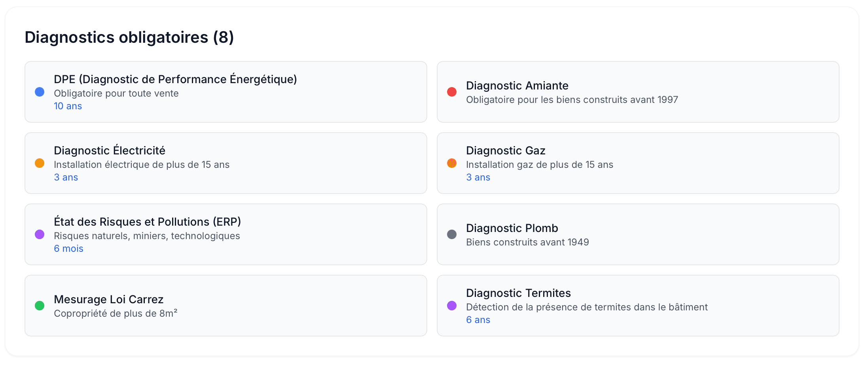Open the 3 ans link under Diagnostic Gaz
This screenshot has height=365, width=868.
pyautogui.click(x=478, y=177)
